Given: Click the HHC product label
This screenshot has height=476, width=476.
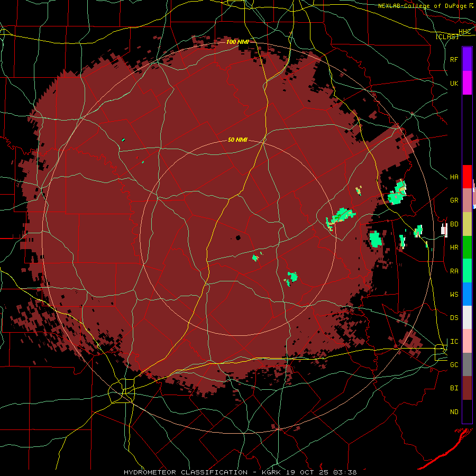Looking at the screenshot, I should coord(464,32).
